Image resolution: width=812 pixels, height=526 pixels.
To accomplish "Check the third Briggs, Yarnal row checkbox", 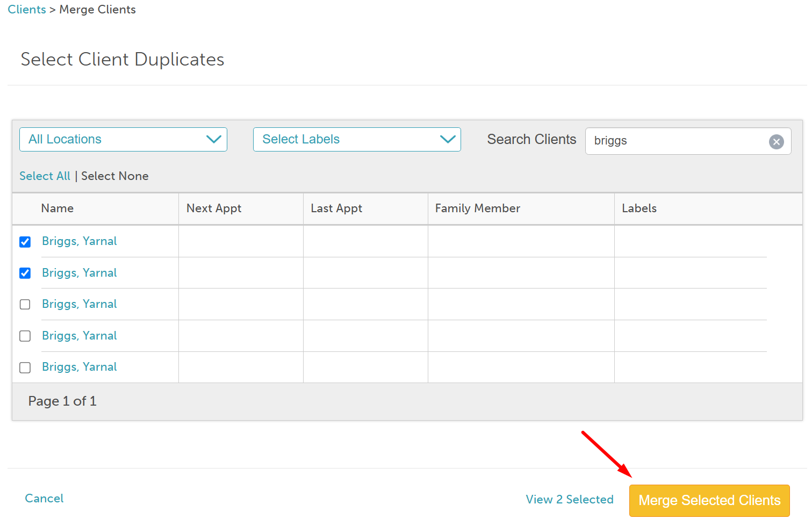I will 25,304.
